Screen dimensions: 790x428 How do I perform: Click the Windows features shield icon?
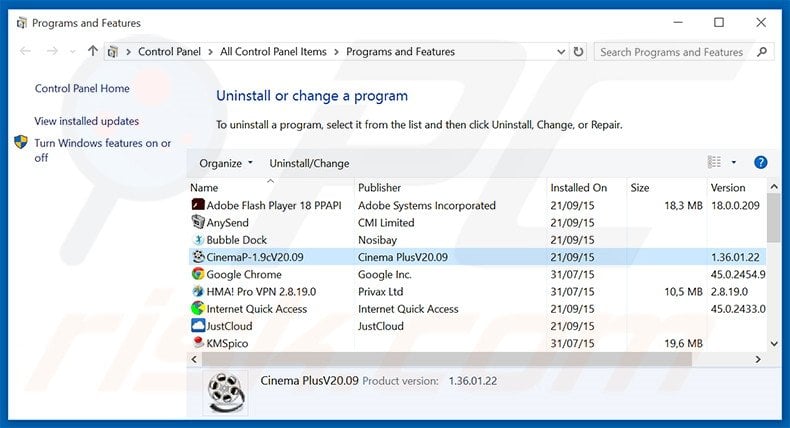pos(21,142)
